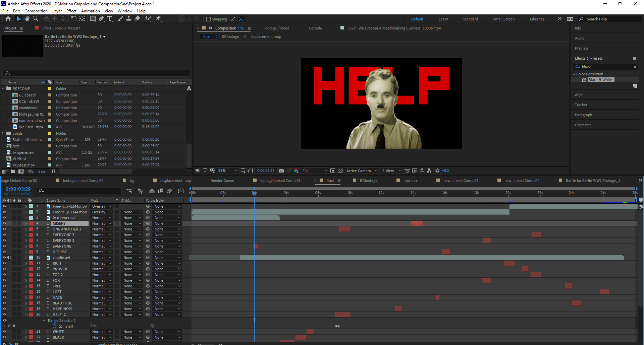Switch to the Render Queue tab

point(222,181)
